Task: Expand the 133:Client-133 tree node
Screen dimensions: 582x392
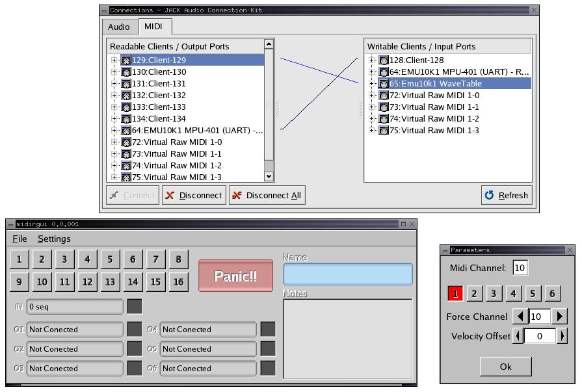Action: (x=114, y=107)
